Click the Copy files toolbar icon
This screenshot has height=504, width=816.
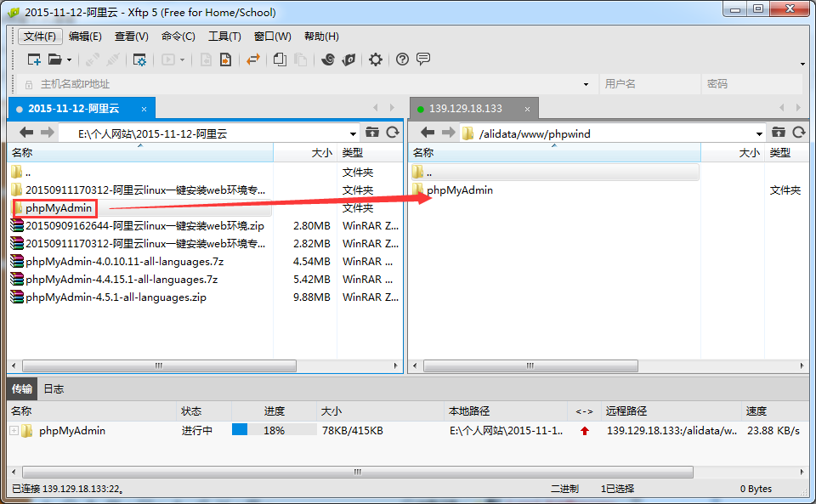point(280,59)
